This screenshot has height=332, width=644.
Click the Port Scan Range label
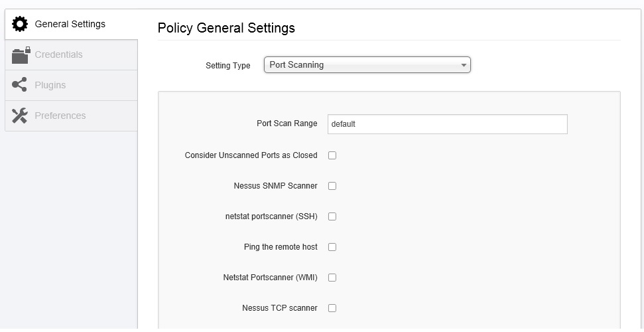[x=287, y=124]
